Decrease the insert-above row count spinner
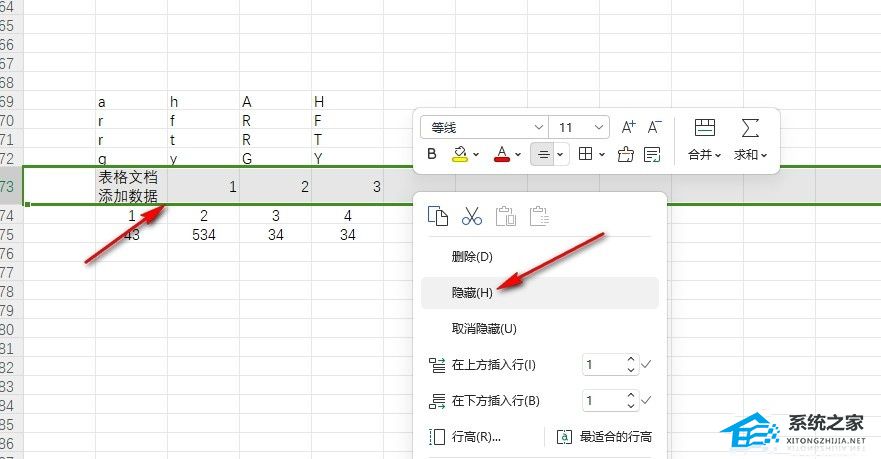 630,370
